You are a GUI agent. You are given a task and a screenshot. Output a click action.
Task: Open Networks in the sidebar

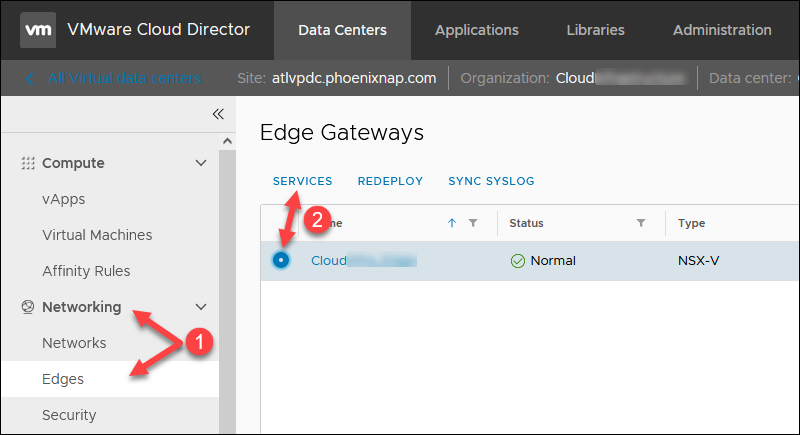(x=74, y=343)
